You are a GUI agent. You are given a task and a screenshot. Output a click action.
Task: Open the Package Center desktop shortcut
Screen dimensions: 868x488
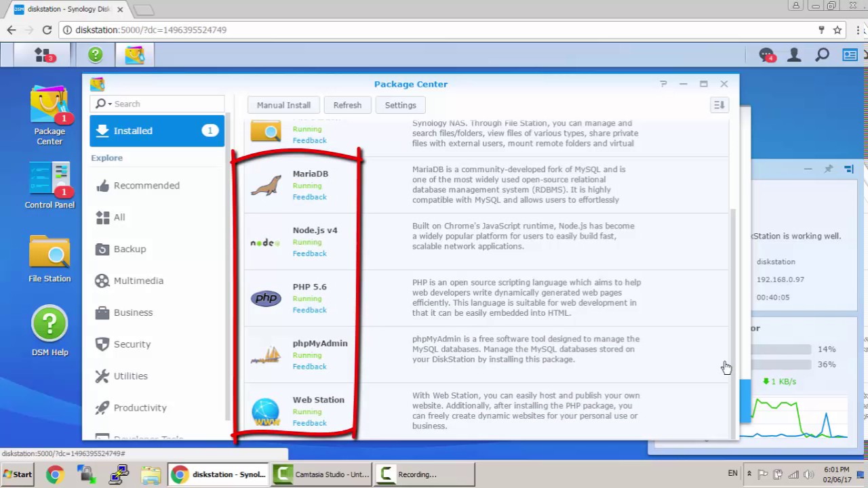(x=50, y=116)
